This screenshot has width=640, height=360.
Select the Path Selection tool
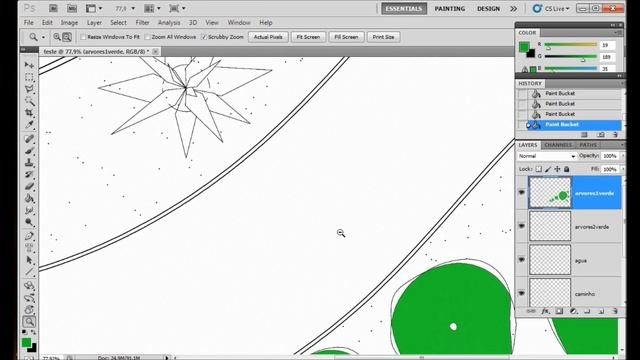click(29, 260)
